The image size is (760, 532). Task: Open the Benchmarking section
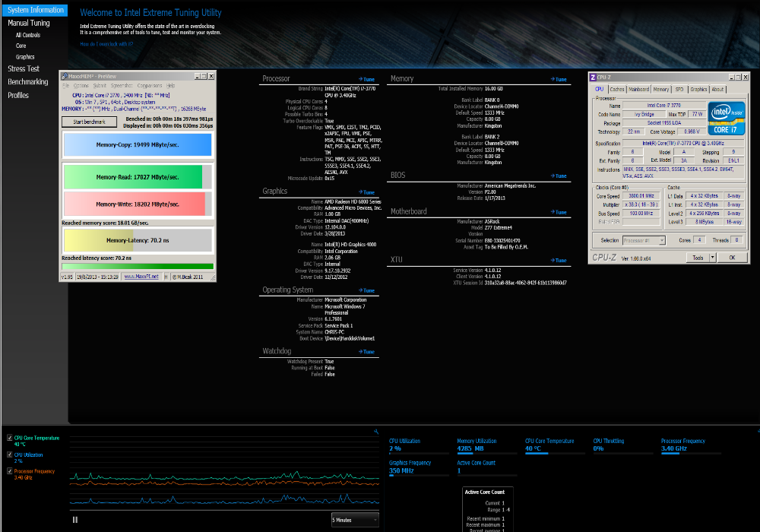tap(27, 82)
